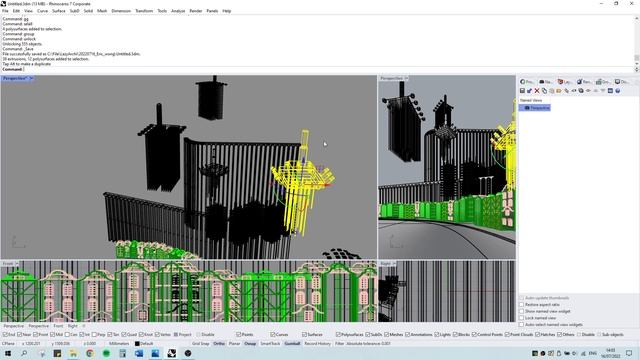Switch to the Right viewport tab
Screen dimensions: 640x360
[x=73, y=326]
